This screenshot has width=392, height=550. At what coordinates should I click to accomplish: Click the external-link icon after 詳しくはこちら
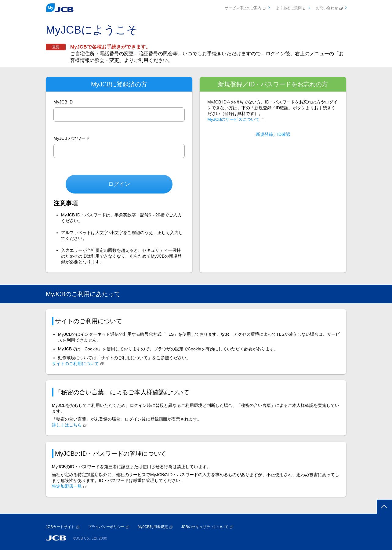pos(85,425)
